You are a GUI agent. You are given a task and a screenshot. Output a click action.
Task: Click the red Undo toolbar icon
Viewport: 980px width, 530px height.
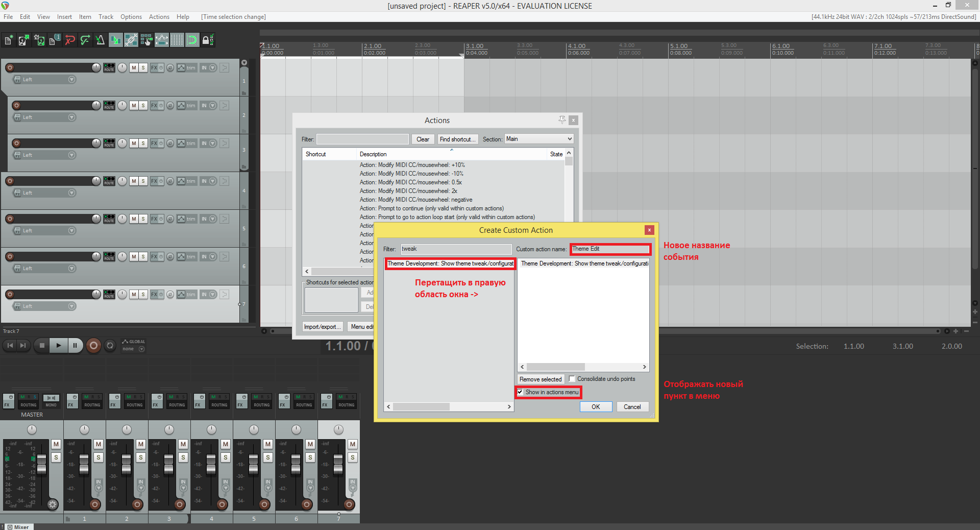point(70,40)
